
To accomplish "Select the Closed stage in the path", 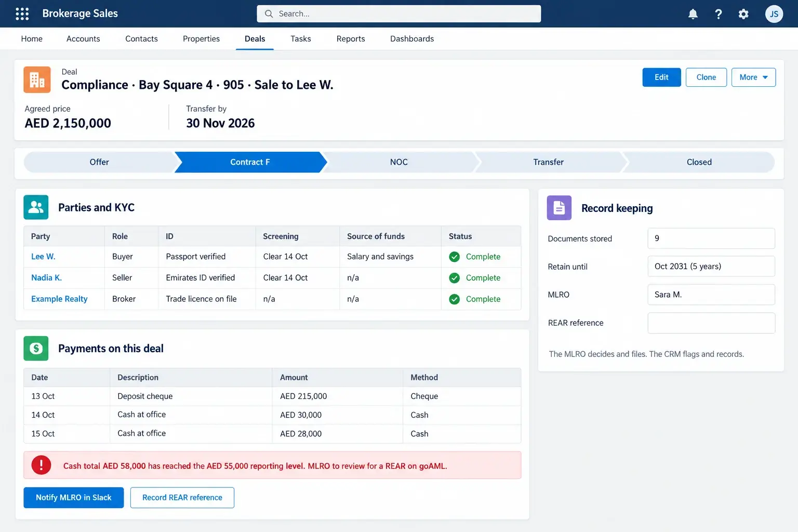I will (x=699, y=162).
